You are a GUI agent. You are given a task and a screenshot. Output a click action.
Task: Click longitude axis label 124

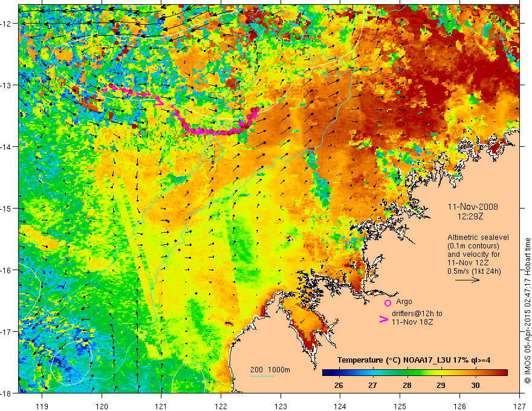pos(340,406)
